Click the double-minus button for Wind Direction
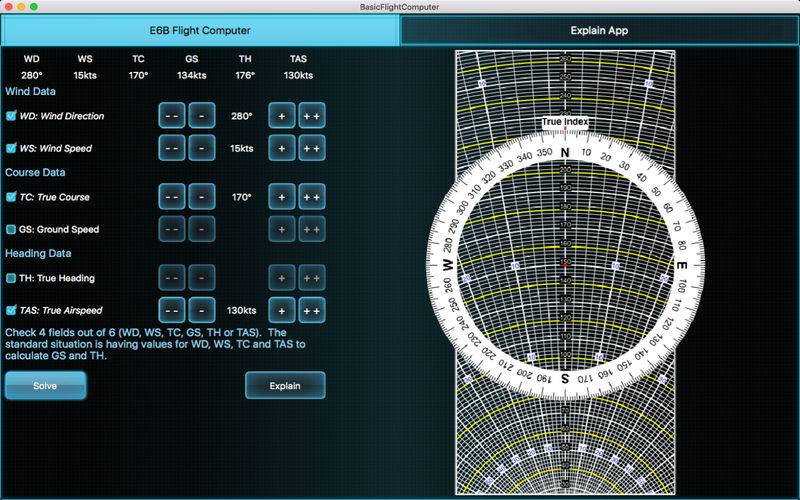This screenshot has height=500, width=800. click(x=172, y=116)
